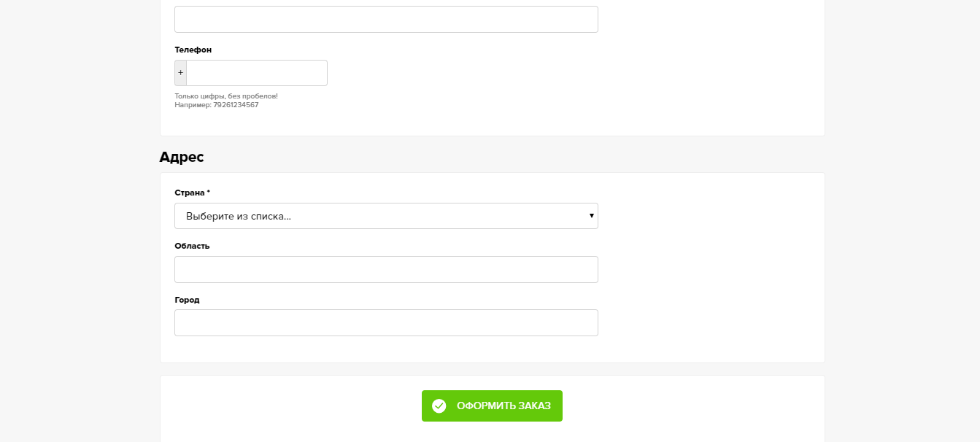The height and width of the screenshot is (442, 980).
Task: Click the required asterisk next to Страна
Action: click(x=209, y=193)
